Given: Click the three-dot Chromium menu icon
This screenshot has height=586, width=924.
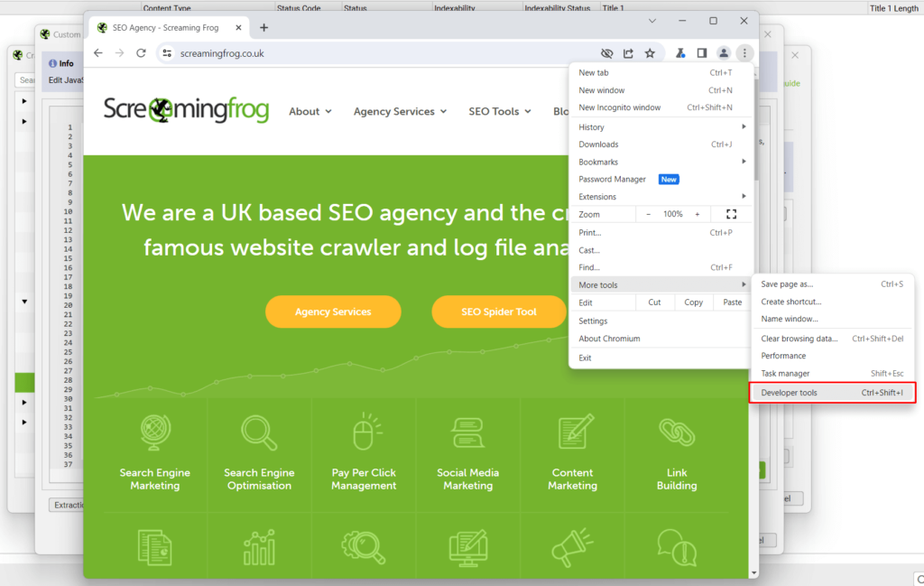Looking at the screenshot, I should [x=744, y=53].
